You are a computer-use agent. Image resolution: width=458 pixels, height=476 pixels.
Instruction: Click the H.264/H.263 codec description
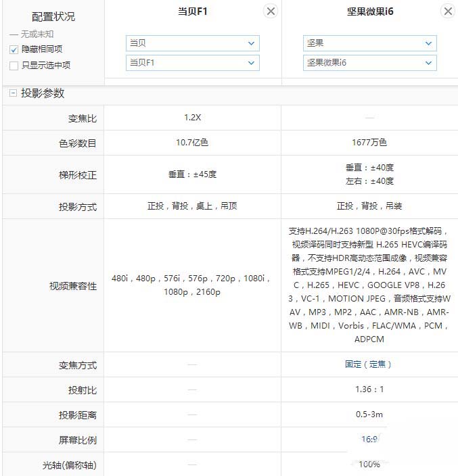point(369,285)
